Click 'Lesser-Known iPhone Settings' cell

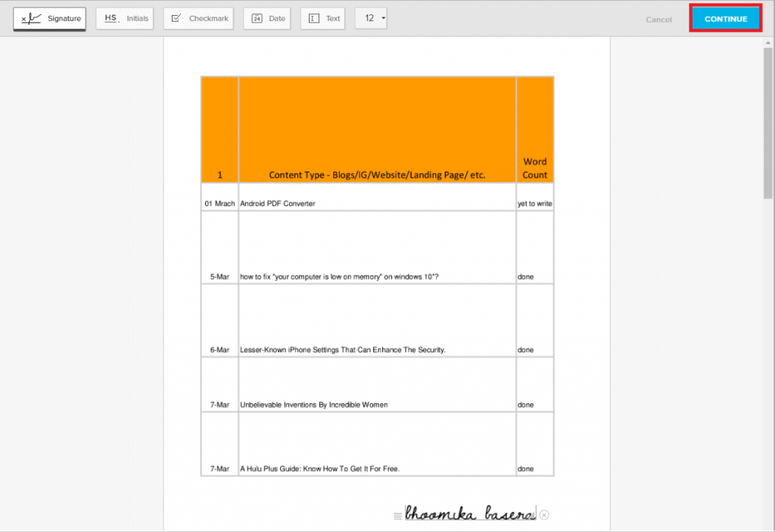coord(377,321)
